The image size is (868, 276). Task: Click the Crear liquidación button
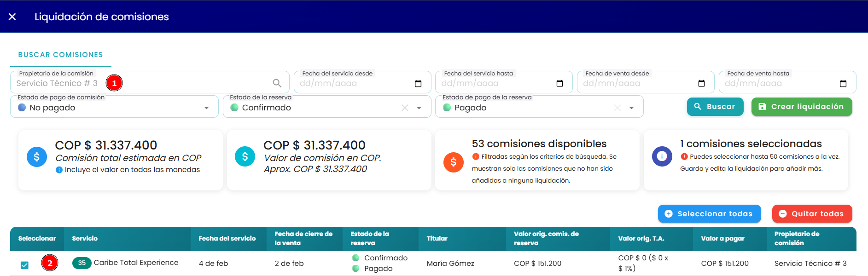click(802, 107)
